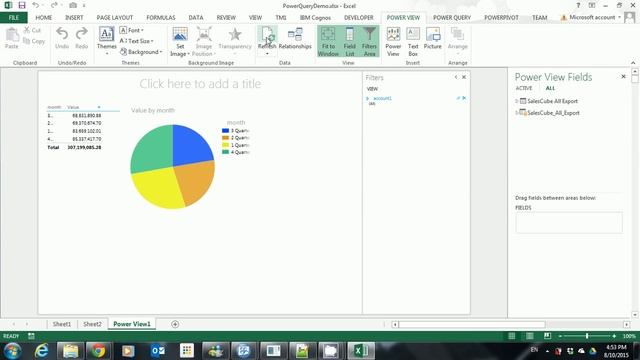Switch to the POWERPIVOT tab
Viewport: 640px width, 360px height.
501,18
